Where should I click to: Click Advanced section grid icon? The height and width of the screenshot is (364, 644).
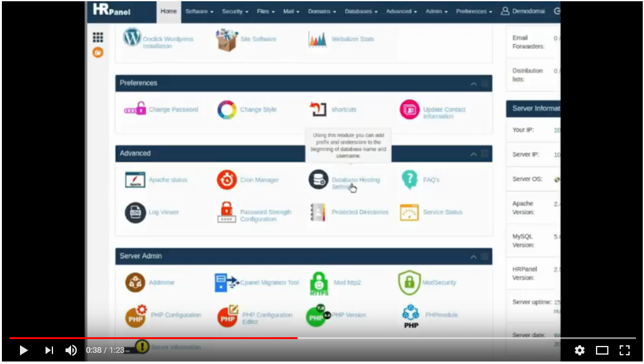(x=485, y=155)
